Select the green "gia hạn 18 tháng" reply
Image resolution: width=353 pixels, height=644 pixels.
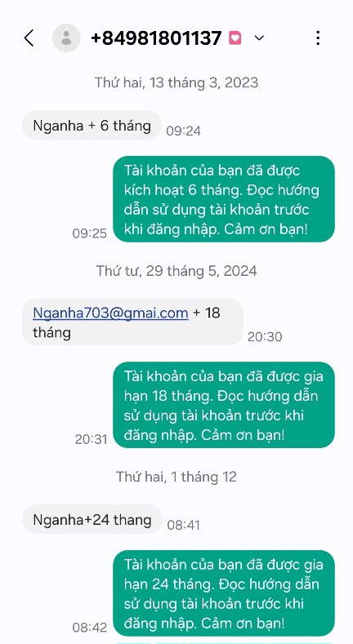click(224, 405)
